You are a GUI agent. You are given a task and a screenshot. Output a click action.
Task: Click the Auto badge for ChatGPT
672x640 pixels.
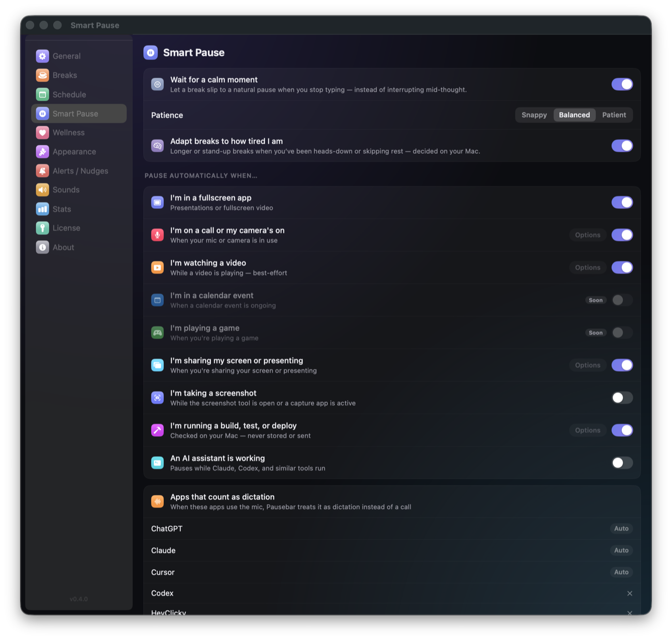pyautogui.click(x=621, y=528)
